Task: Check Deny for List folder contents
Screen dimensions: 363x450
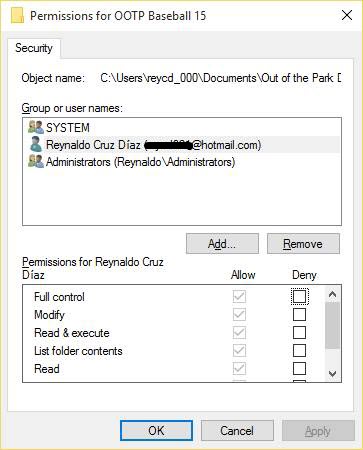Action: pos(299,350)
